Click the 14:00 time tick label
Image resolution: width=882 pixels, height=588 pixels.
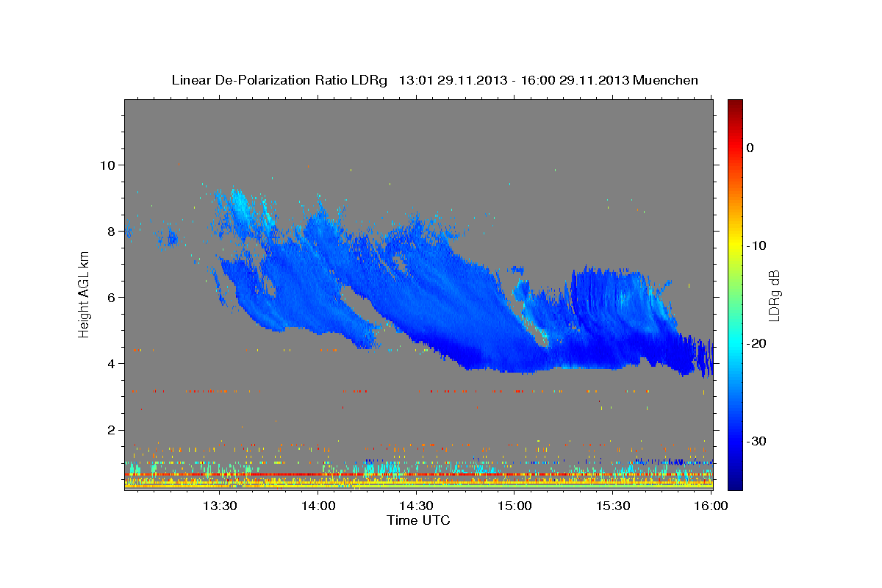tap(318, 506)
